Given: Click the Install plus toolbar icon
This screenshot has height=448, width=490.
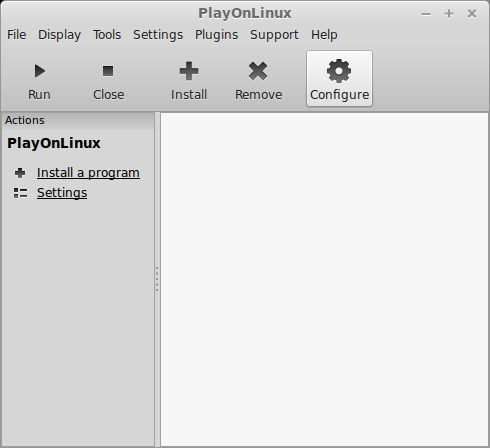Looking at the screenshot, I should (189, 71).
